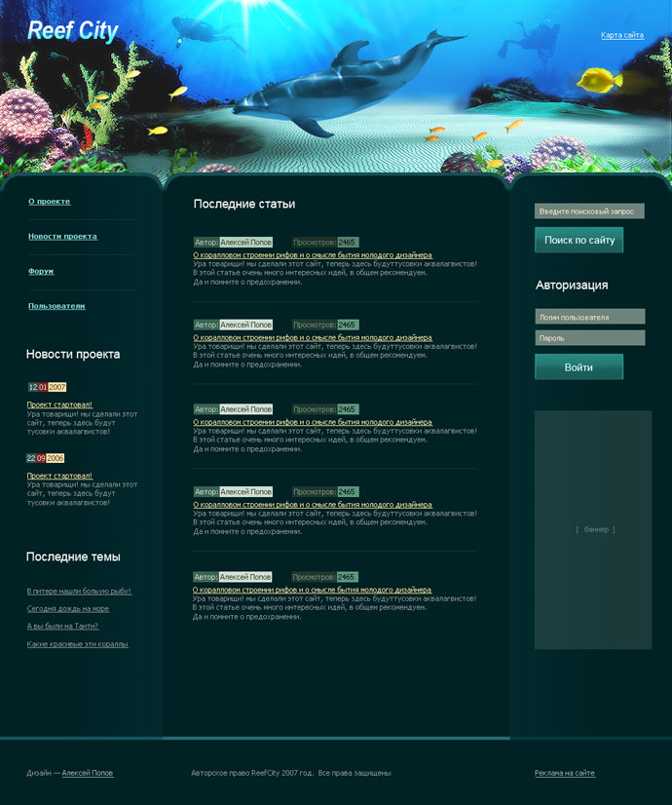Click the date badge 22 09 2006

click(46, 458)
